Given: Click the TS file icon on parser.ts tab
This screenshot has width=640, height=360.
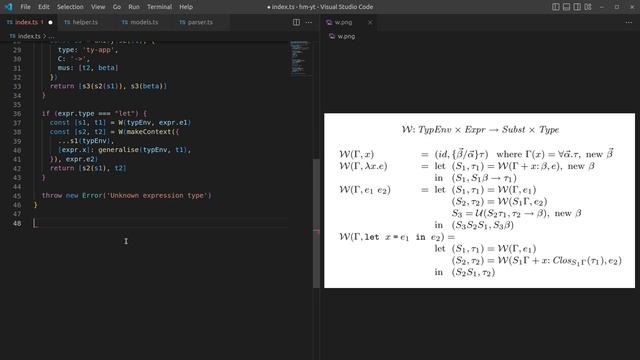Looking at the screenshot, I should click(x=182, y=22).
